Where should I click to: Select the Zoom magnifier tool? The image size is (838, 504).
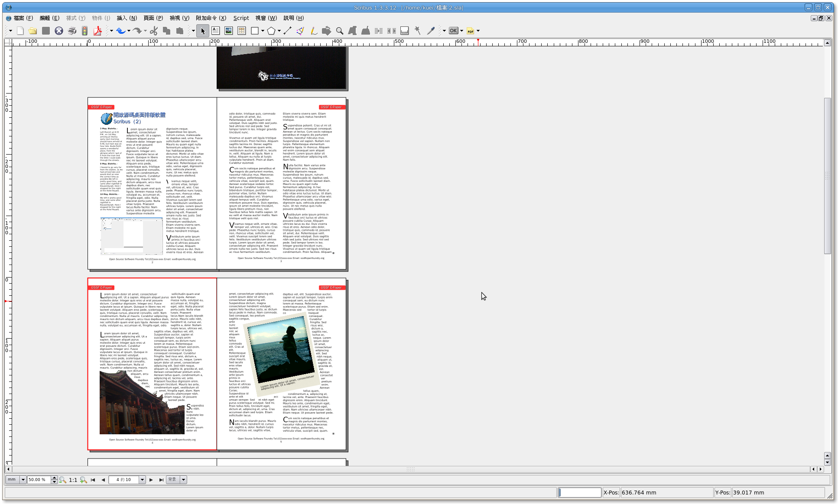pyautogui.click(x=340, y=31)
